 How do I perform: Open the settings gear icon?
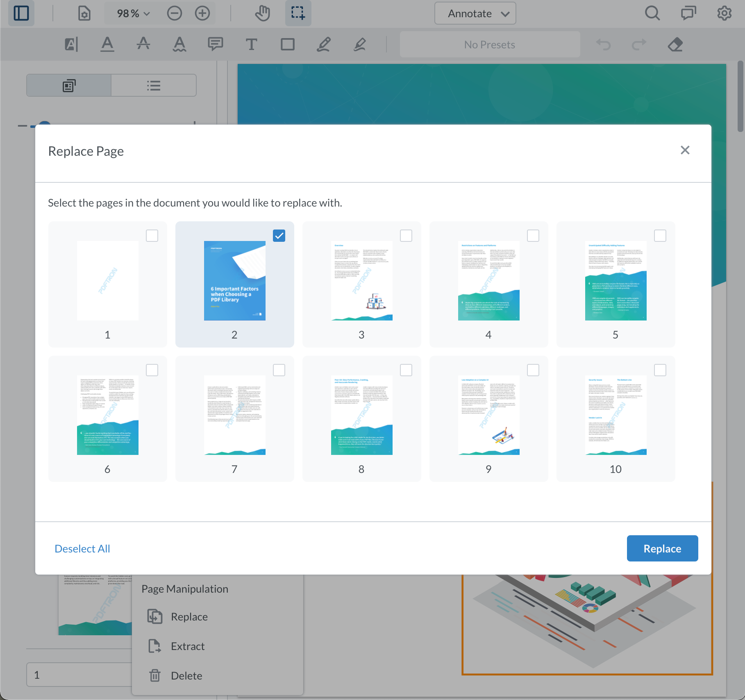(x=725, y=14)
